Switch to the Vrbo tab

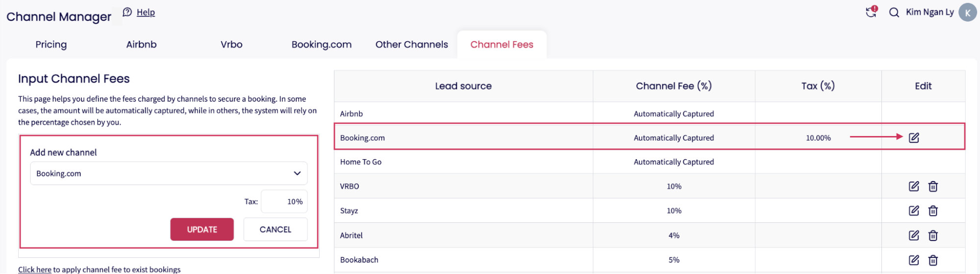point(231,45)
